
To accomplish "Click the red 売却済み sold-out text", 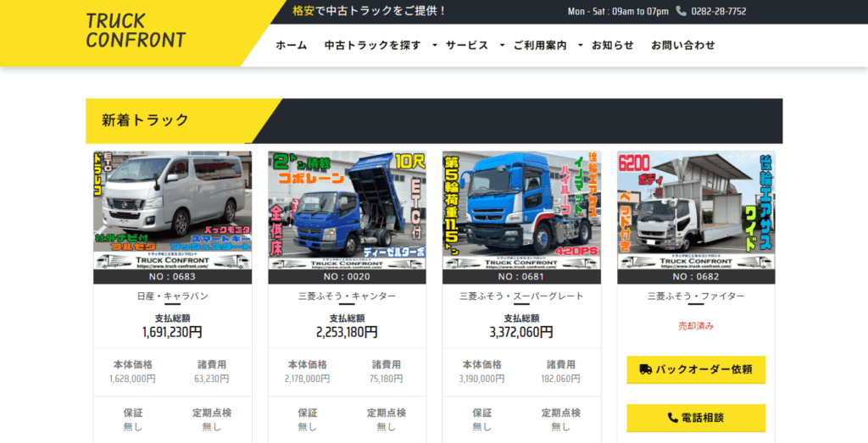I will [697, 326].
